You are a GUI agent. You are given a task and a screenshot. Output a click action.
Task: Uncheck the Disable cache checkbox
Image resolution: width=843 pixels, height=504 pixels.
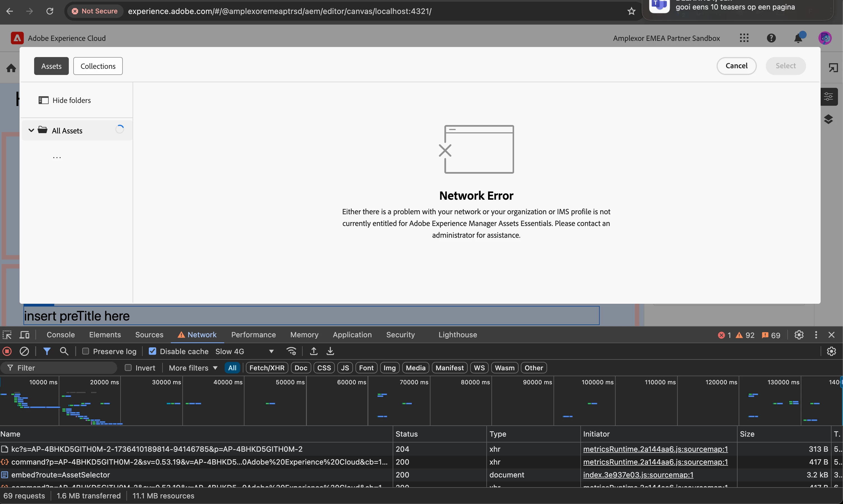[152, 351]
